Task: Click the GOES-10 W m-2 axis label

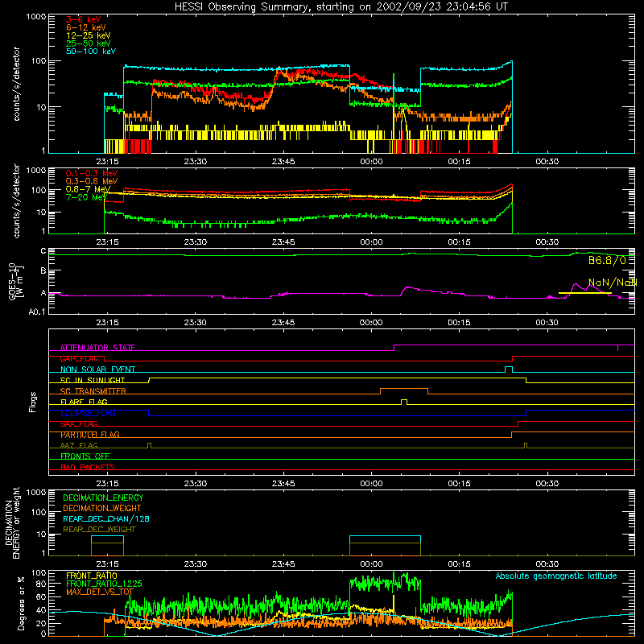Action: [16, 282]
